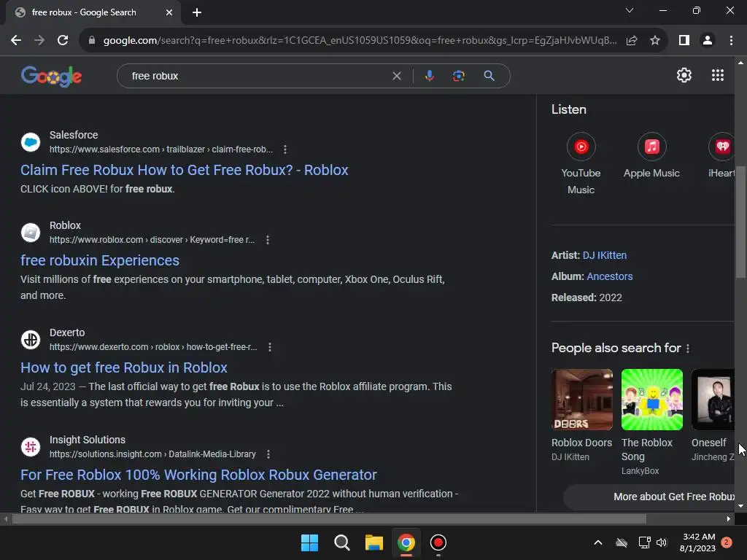The width and height of the screenshot is (747, 560).
Task: Open the Ancestors album link
Action: [609, 276]
